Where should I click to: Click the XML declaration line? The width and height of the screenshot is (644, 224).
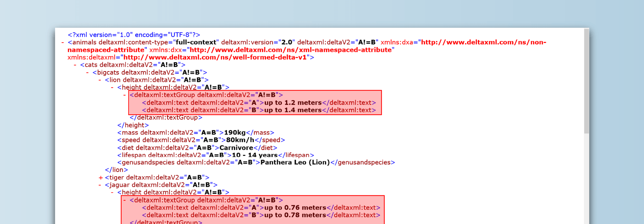(x=134, y=35)
